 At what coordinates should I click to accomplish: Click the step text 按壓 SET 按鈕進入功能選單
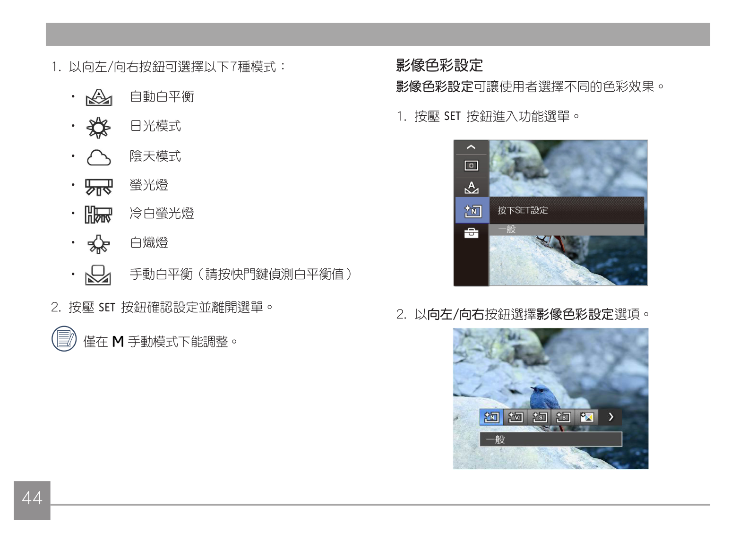click(x=497, y=116)
